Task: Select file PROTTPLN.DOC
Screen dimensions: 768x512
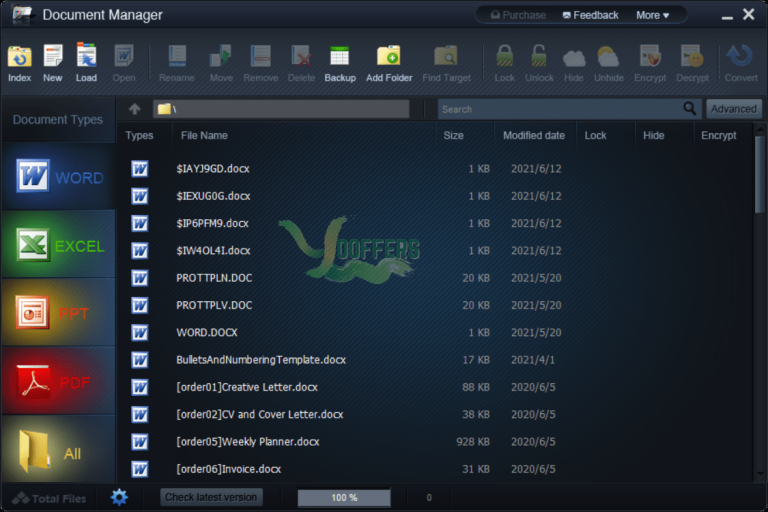Action: coord(214,278)
